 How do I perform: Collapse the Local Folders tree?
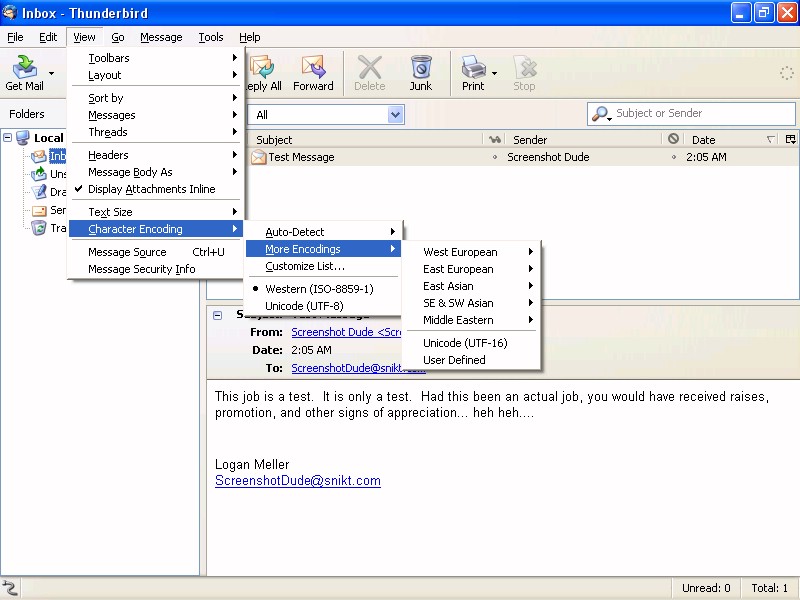point(8,137)
